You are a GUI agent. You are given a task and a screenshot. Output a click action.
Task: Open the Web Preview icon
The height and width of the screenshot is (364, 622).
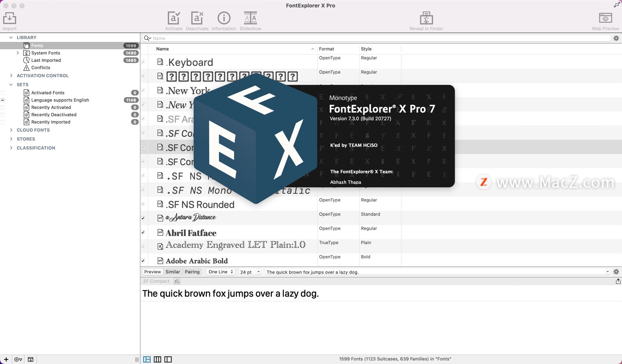point(605,18)
